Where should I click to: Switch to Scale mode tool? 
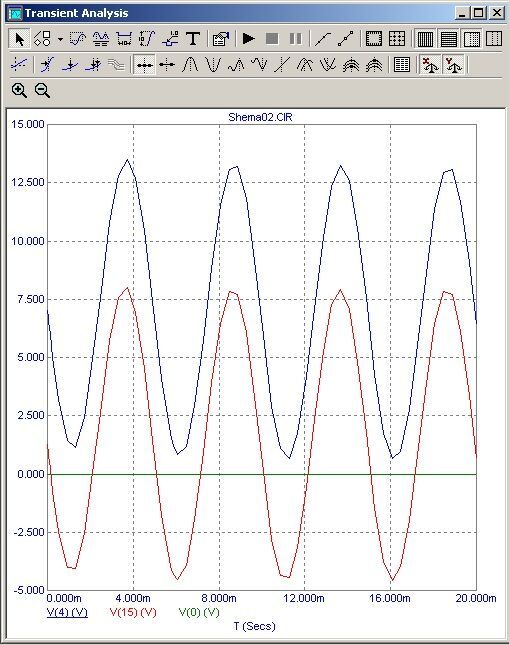[78, 39]
